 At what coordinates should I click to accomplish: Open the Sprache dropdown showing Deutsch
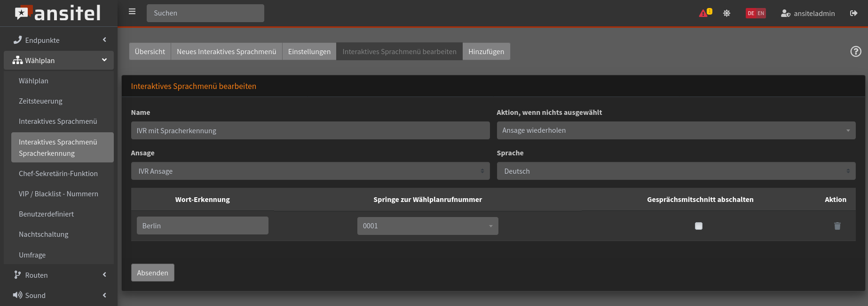click(676, 171)
